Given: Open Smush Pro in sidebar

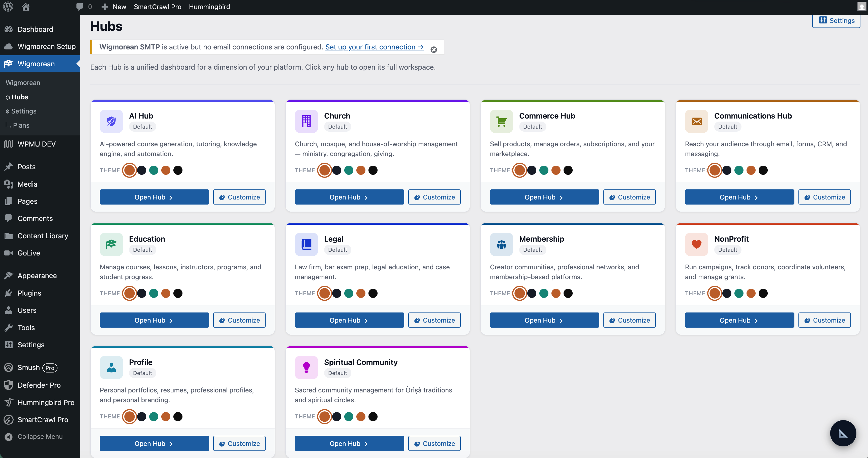Looking at the screenshot, I should (40, 368).
